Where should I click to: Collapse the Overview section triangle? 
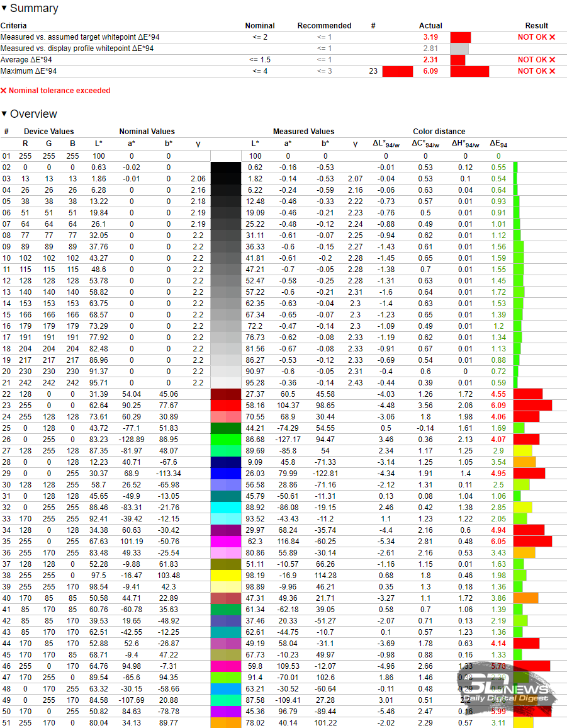click(4, 115)
